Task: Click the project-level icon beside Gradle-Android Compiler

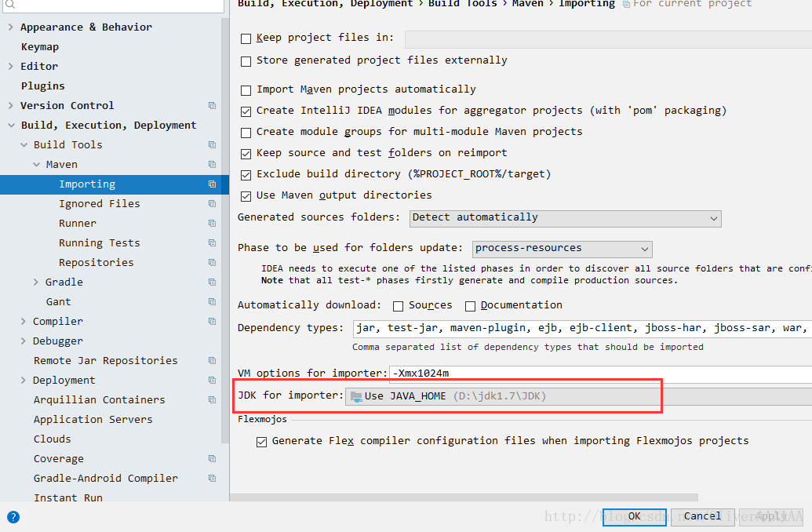Action: (x=212, y=479)
